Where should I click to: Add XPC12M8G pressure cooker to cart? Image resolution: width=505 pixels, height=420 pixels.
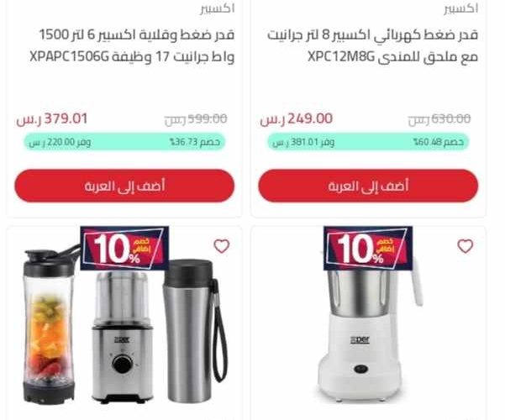pyautogui.click(x=368, y=186)
